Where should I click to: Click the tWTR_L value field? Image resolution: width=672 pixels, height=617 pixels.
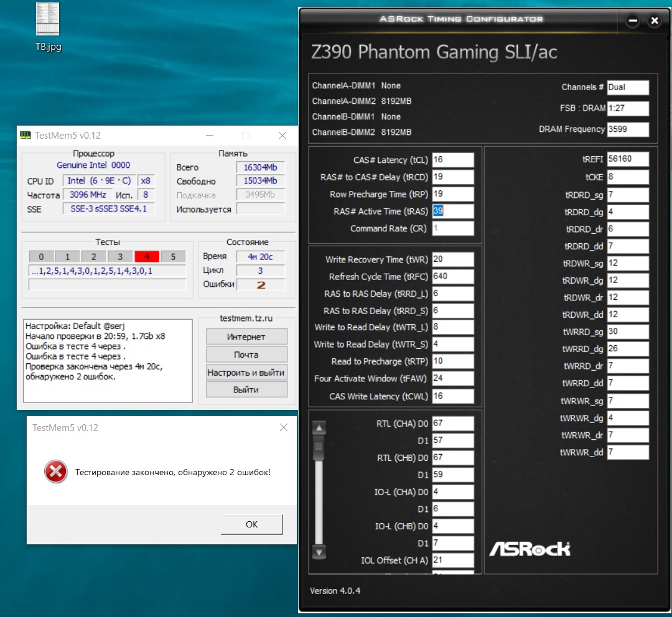click(x=453, y=327)
